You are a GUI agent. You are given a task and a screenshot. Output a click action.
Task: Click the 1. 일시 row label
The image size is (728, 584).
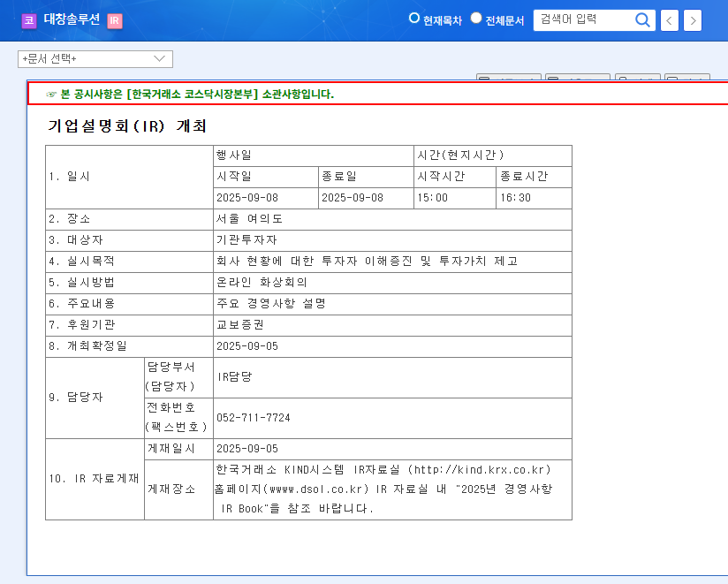69,177
